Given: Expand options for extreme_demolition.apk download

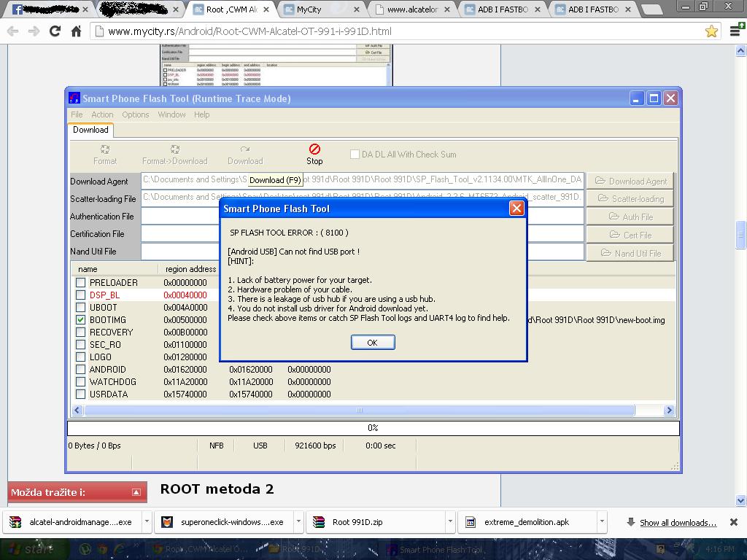Looking at the screenshot, I should tap(602, 521).
